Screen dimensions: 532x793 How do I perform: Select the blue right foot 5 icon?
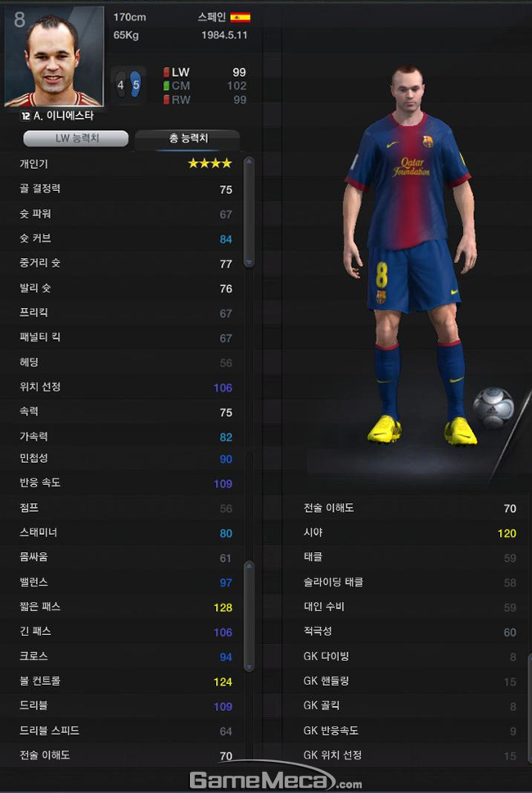pos(136,85)
